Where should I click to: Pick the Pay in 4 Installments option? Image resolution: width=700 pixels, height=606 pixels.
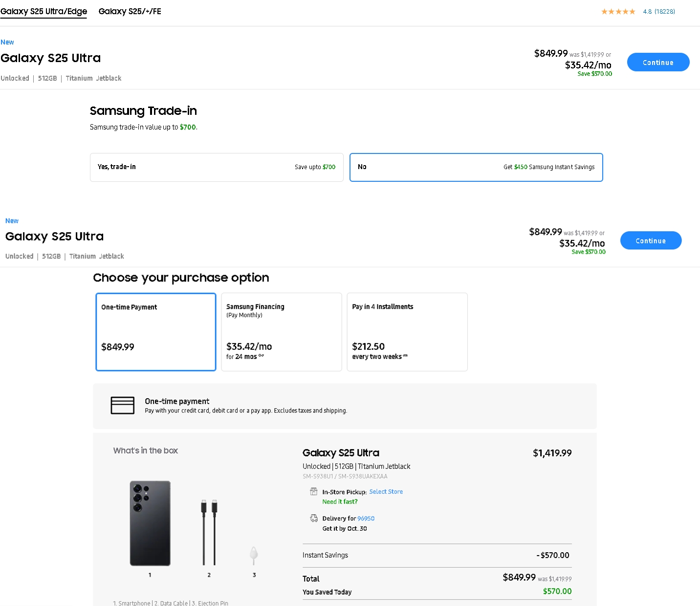pyautogui.click(x=407, y=332)
